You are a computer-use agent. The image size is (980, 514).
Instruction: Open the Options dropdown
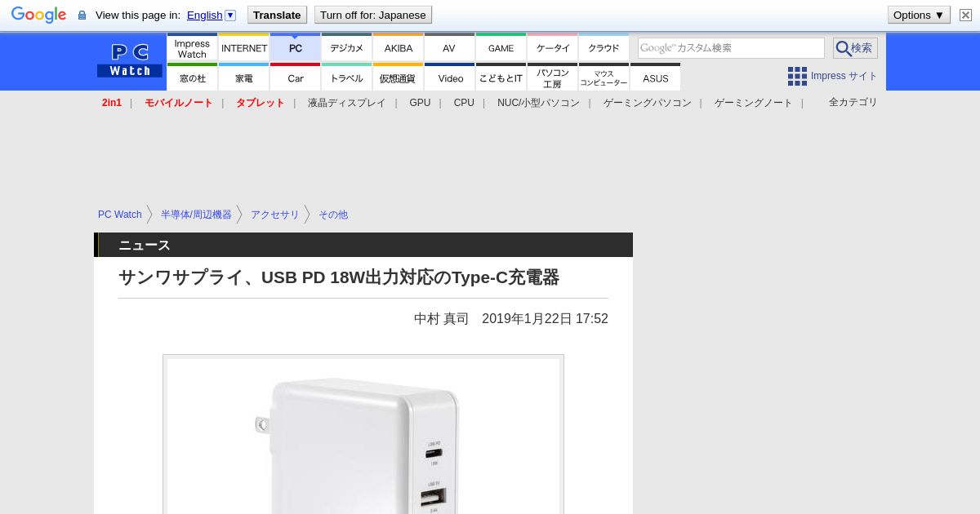919,15
